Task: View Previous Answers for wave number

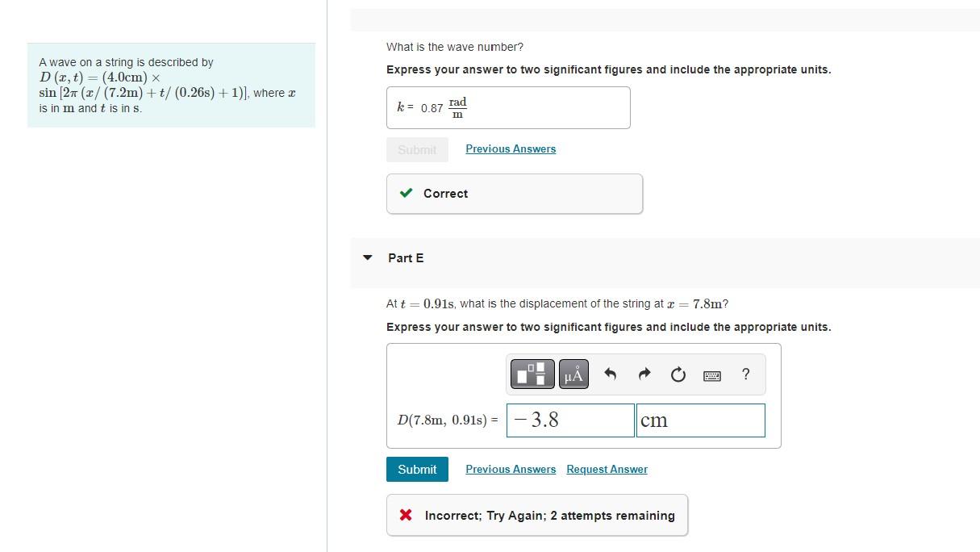Action: pyautogui.click(x=510, y=148)
